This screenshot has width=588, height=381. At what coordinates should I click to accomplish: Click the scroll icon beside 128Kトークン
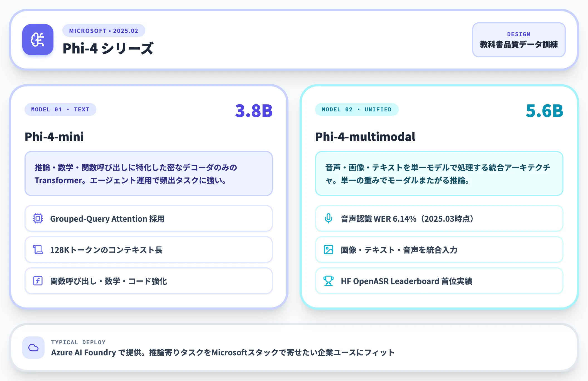pos(38,250)
